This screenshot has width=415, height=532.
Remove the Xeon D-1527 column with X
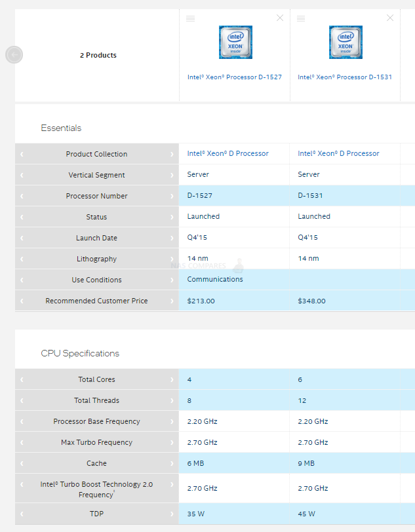click(280, 18)
